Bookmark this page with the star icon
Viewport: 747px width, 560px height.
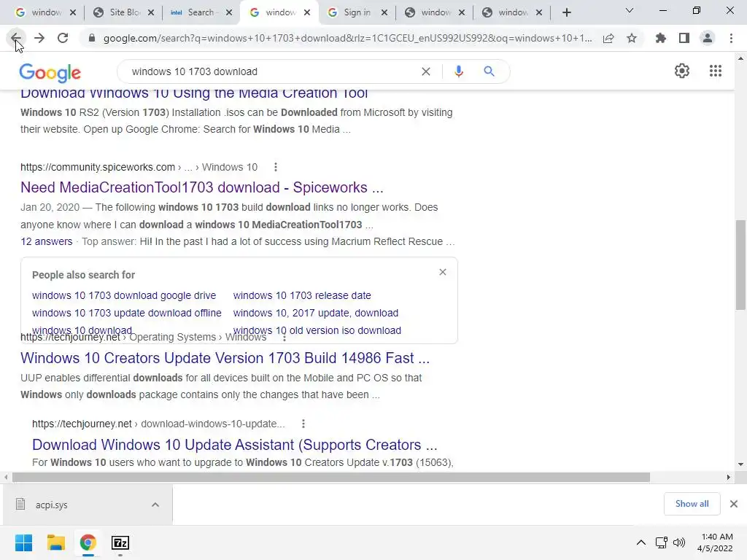point(632,38)
